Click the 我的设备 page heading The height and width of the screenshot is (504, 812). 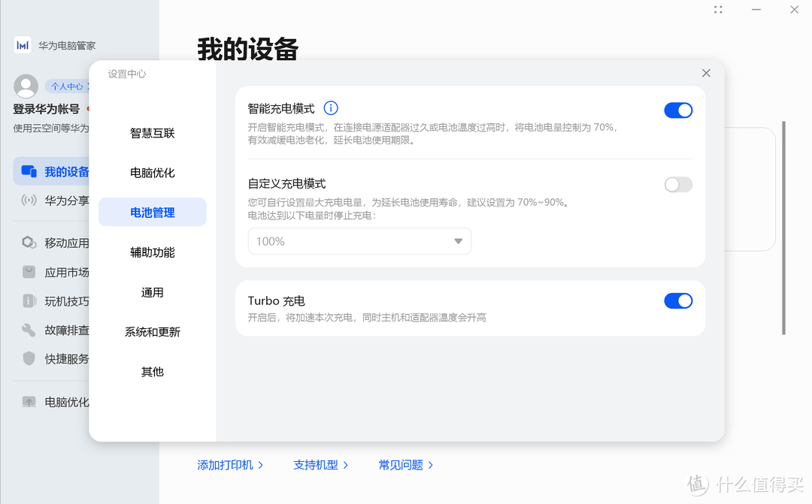point(247,50)
